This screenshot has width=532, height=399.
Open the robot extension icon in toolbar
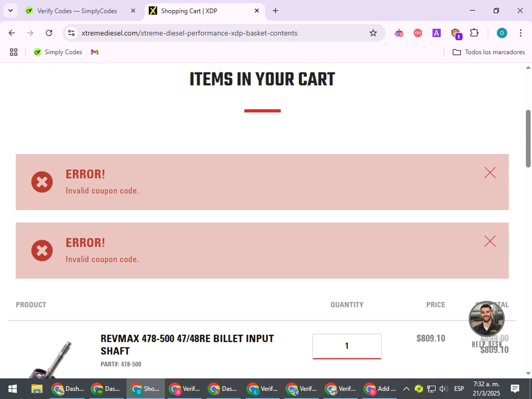pos(399,33)
